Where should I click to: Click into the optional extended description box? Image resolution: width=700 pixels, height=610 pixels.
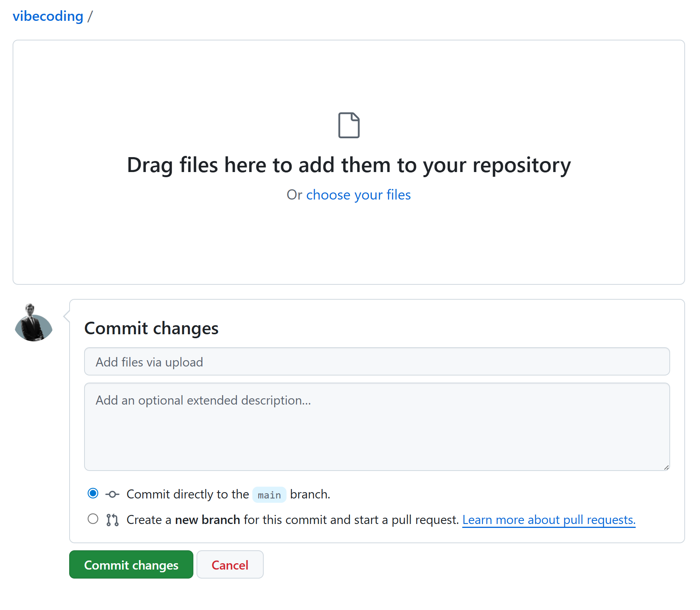pos(377,427)
